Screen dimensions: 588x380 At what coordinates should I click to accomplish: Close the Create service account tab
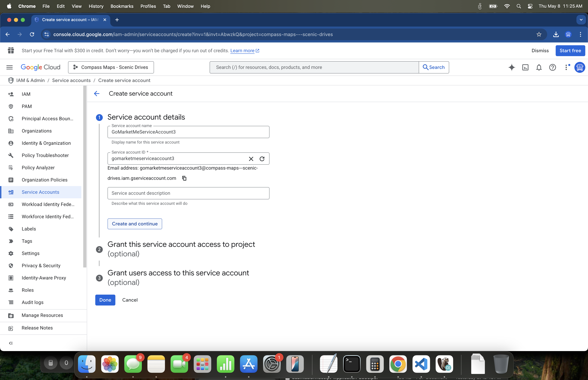click(105, 20)
